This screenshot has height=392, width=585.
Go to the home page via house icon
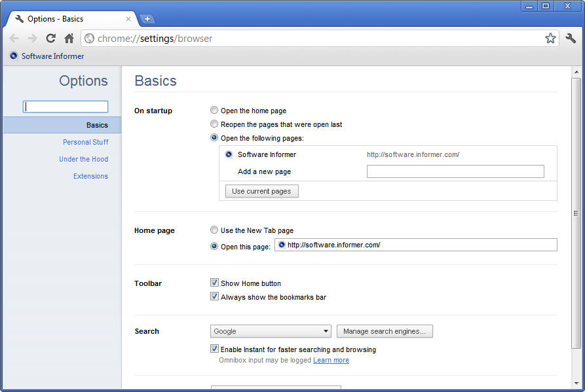click(x=69, y=39)
